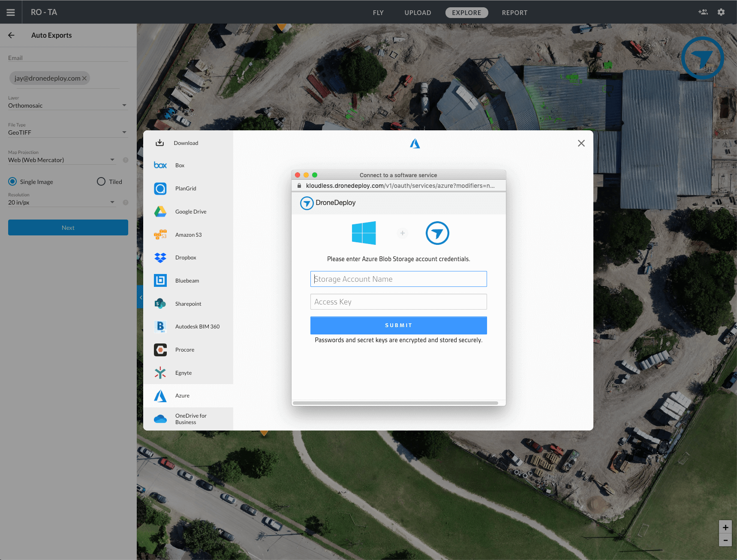Select the Azure icon in list

160,395
